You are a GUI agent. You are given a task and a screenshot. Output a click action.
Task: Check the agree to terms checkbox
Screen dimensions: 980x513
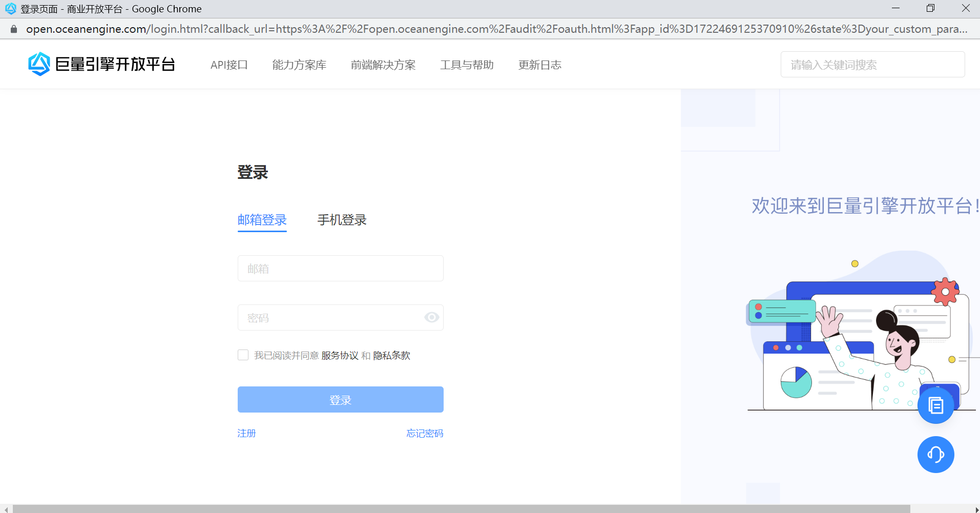pyautogui.click(x=243, y=355)
